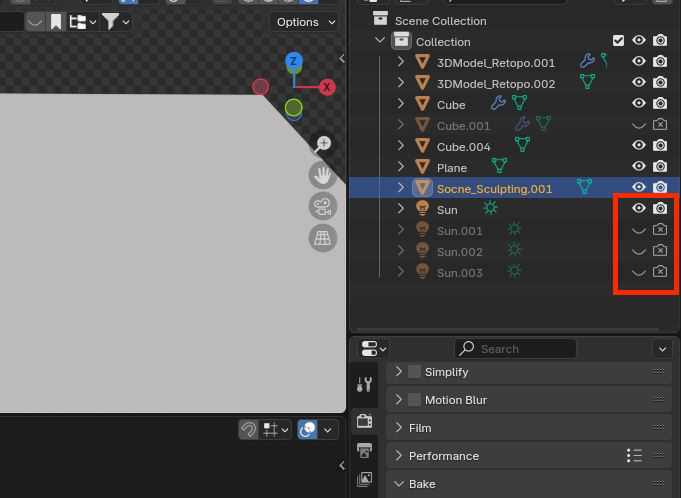Click the wrench modifier icon on Cube row
Screen dimensions: 681x498
click(x=498, y=103)
